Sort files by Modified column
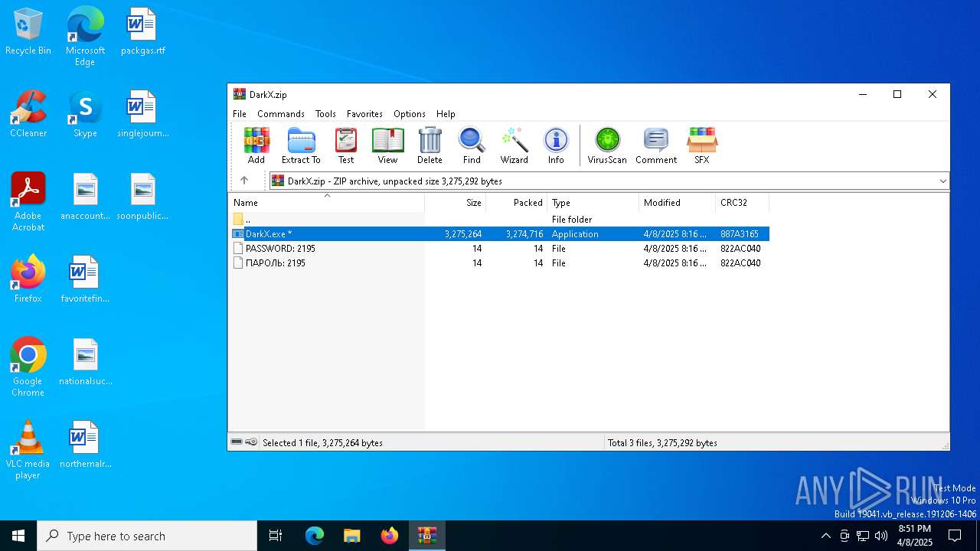 678,203
